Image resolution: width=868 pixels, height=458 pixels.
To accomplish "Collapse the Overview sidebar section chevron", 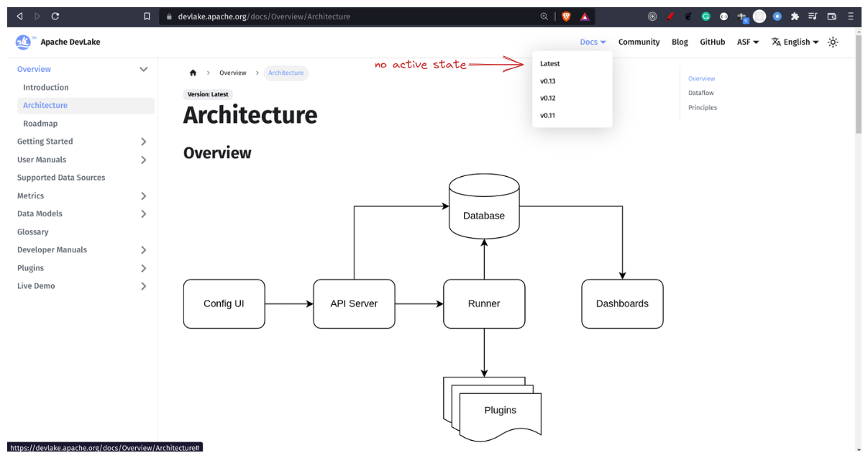I will click(x=143, y=69).
